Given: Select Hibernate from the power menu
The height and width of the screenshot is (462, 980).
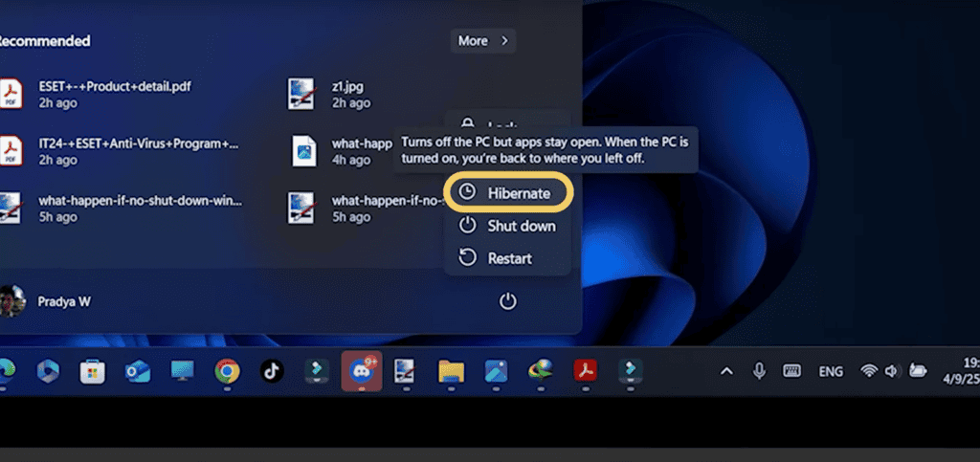Looking at the screenshot, I should point(508,193).
